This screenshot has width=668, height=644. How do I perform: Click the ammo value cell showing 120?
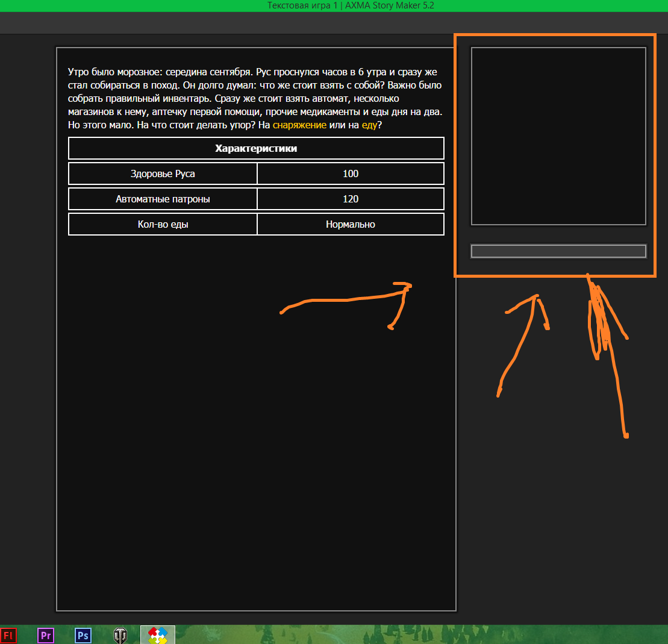351,199
